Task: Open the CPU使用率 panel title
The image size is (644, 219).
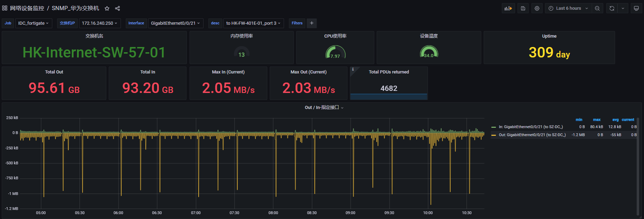Action: click(x=335, y=36)
